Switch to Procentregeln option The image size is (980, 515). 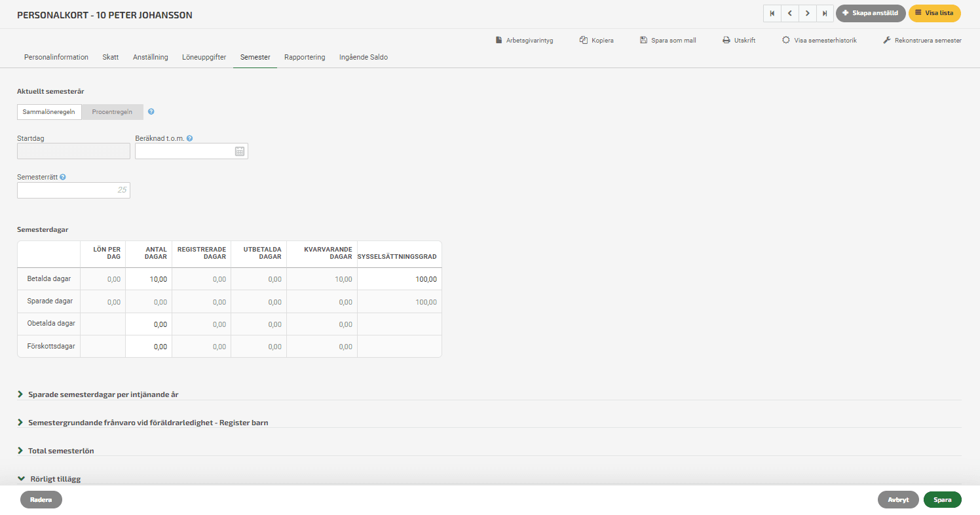tap(112, 112)
